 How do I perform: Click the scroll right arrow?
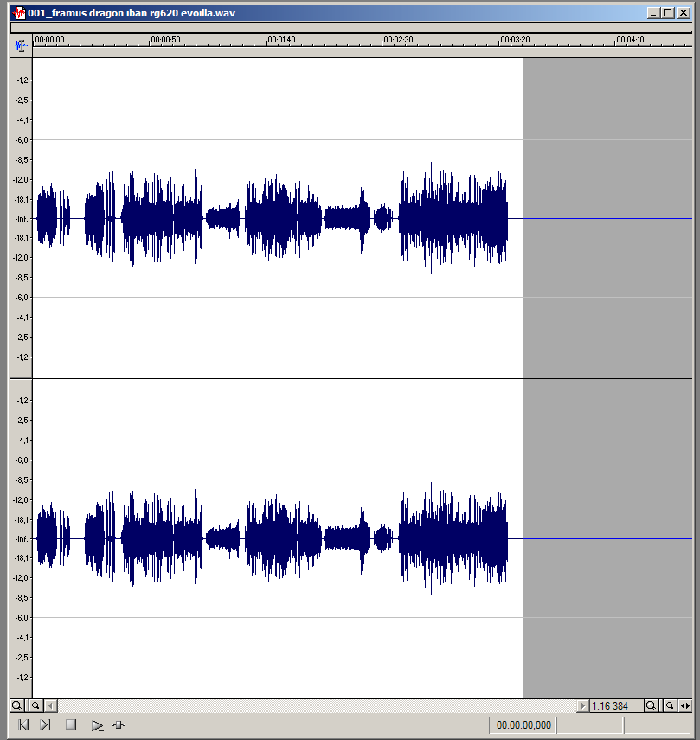coord(582,706)
